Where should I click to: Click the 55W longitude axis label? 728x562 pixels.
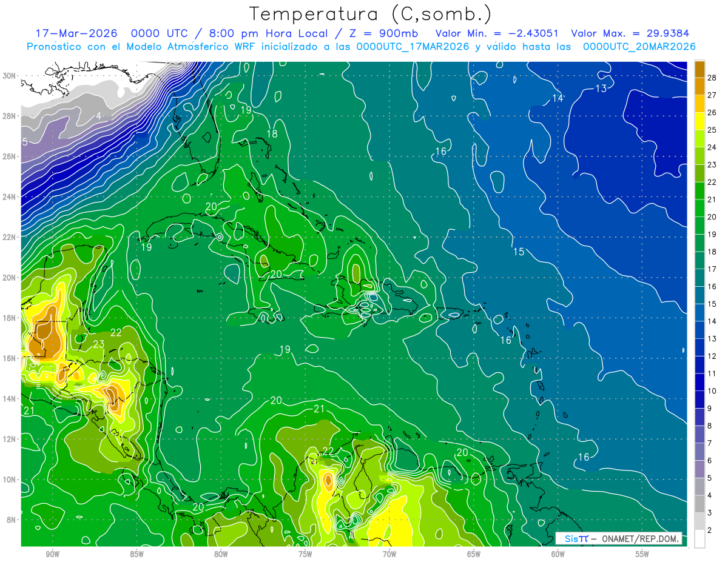(x=642, y=554)
